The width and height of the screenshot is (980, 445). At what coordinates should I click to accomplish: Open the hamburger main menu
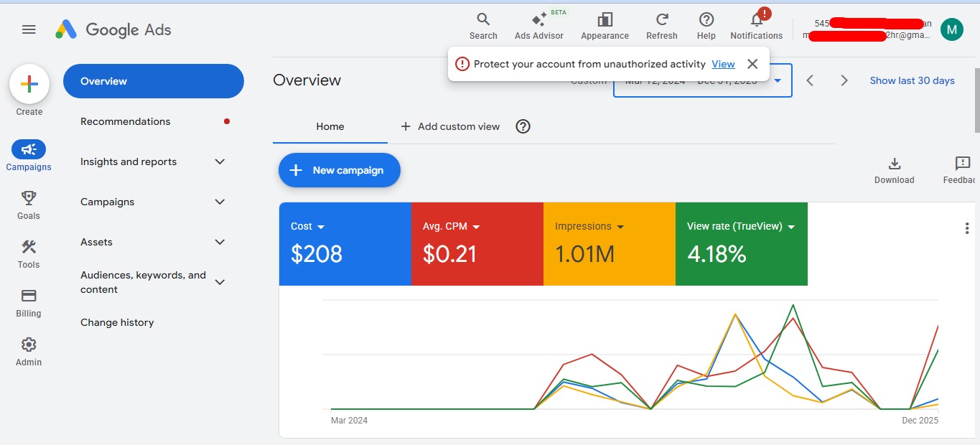tap(29, 29)
